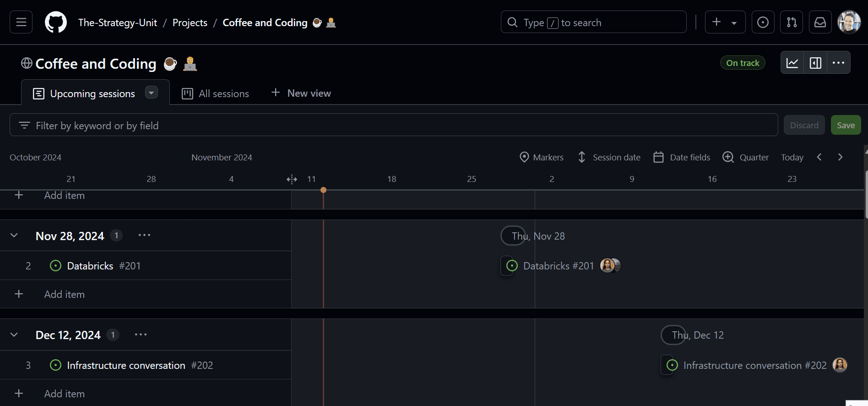
Task: Click the green Save button
Action: pyautogui.click(x=846, y=125)
